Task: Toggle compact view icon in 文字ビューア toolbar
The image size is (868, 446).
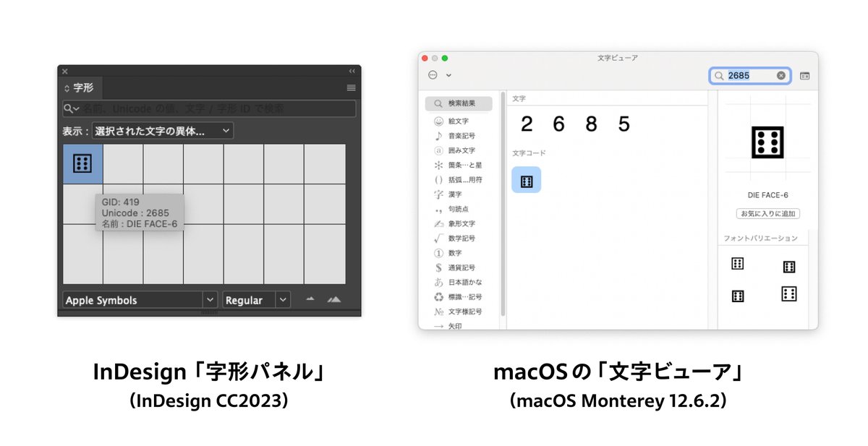Action: coord(805,75)
